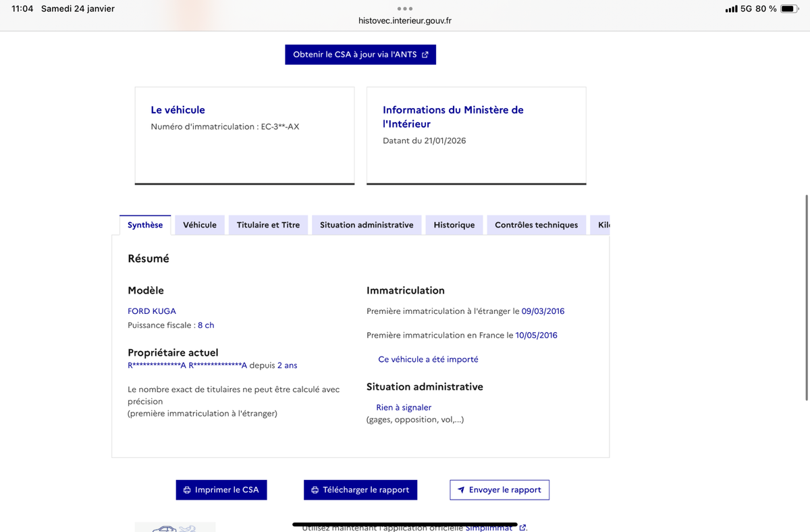Tap the battery icon in status bar
The image size is (810, 532).
click(790, 9)
